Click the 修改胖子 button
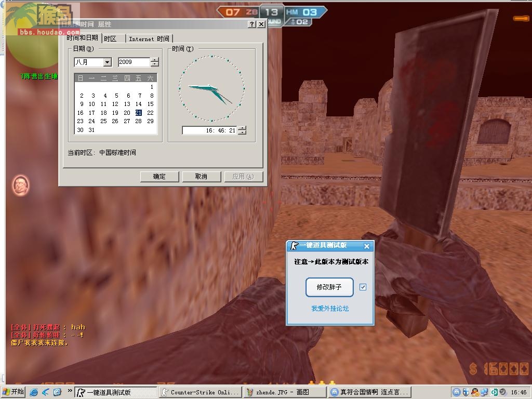 (x=329, y=287)
